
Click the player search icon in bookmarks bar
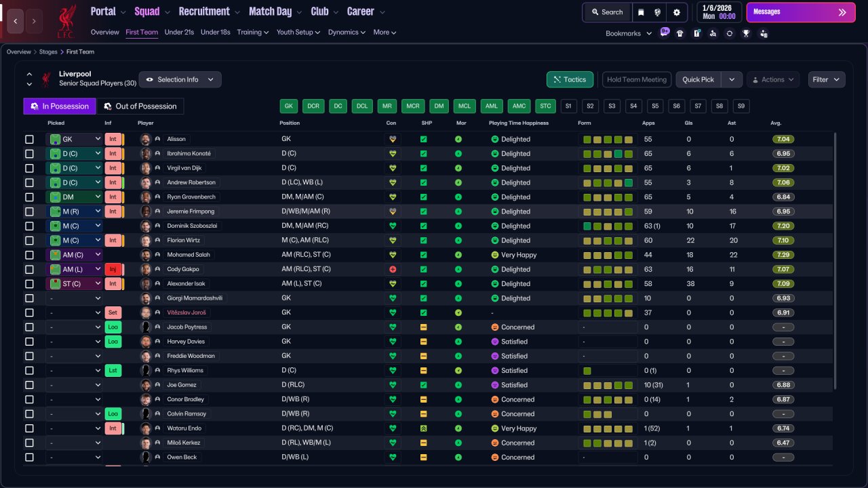(713, 33)
